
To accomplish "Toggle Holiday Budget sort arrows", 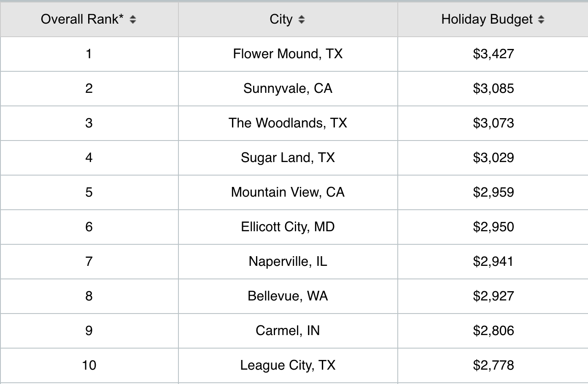I will click(x=541, y=19).
